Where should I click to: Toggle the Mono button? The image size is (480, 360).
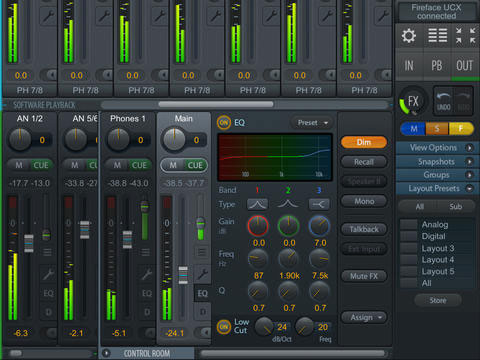[364, 201]
